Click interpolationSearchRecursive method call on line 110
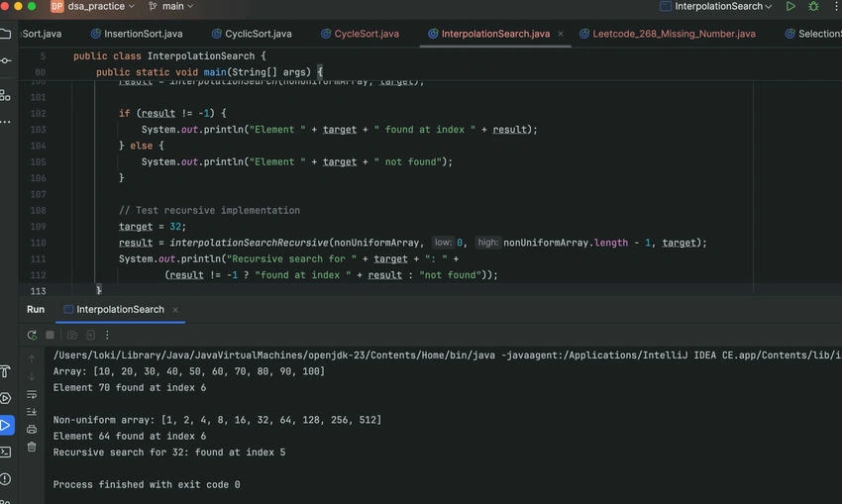This screenshot has height=504, width=842. pyautogui.click(x=249, y=243)
